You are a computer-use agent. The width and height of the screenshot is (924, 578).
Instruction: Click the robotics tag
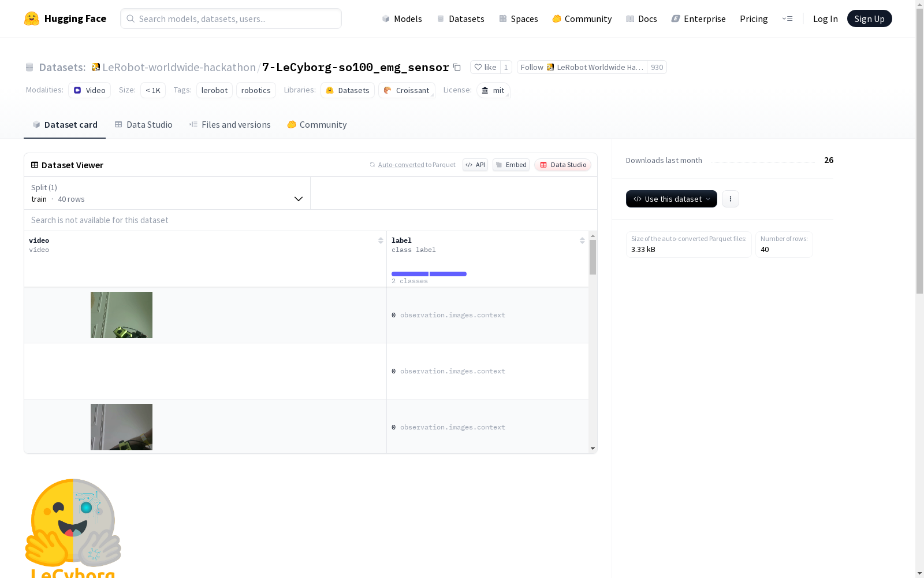coord(256,90)
